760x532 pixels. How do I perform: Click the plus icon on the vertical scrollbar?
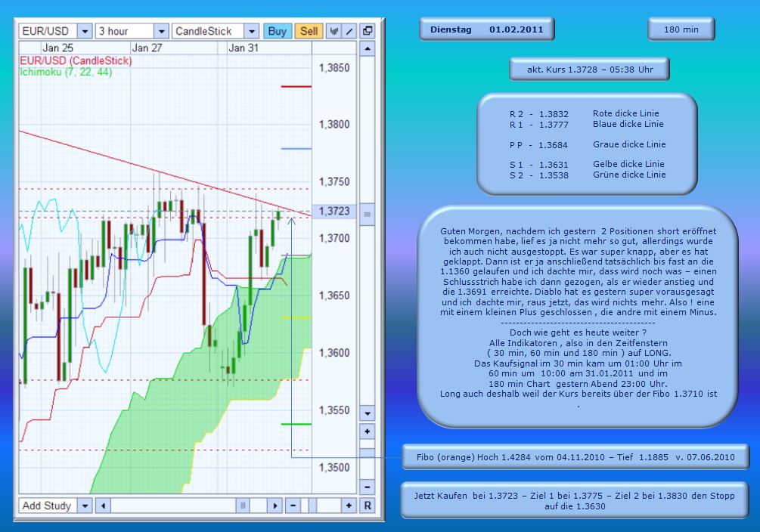point(367,431)
